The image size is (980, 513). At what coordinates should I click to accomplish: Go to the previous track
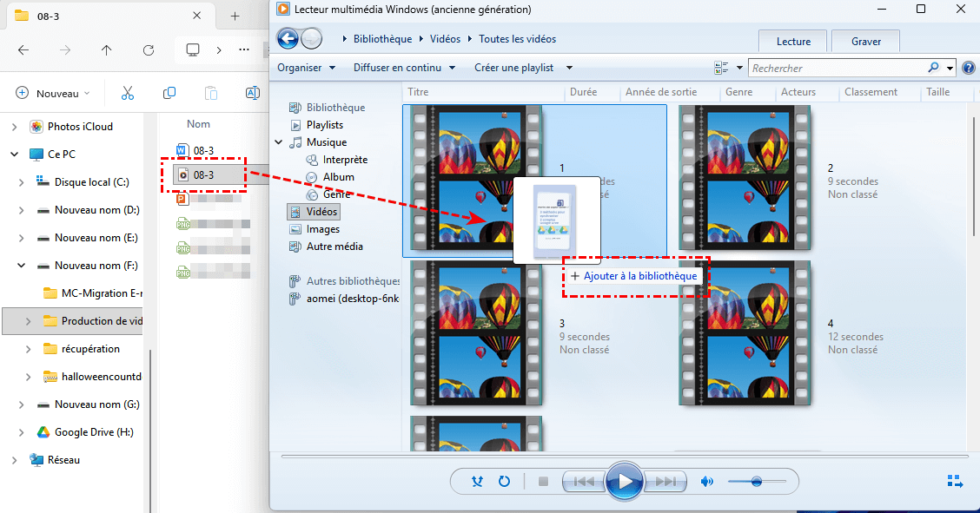click(x=584, y=481)
